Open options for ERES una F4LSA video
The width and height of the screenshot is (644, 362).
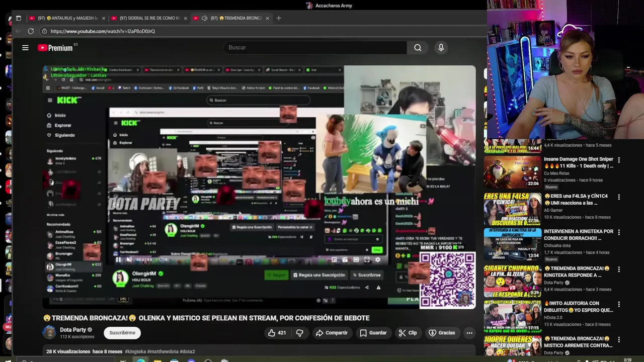click(x=619, y=197)
